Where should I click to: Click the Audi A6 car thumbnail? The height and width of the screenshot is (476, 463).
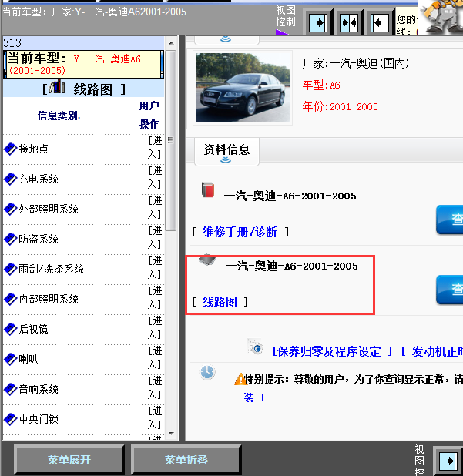242,88
